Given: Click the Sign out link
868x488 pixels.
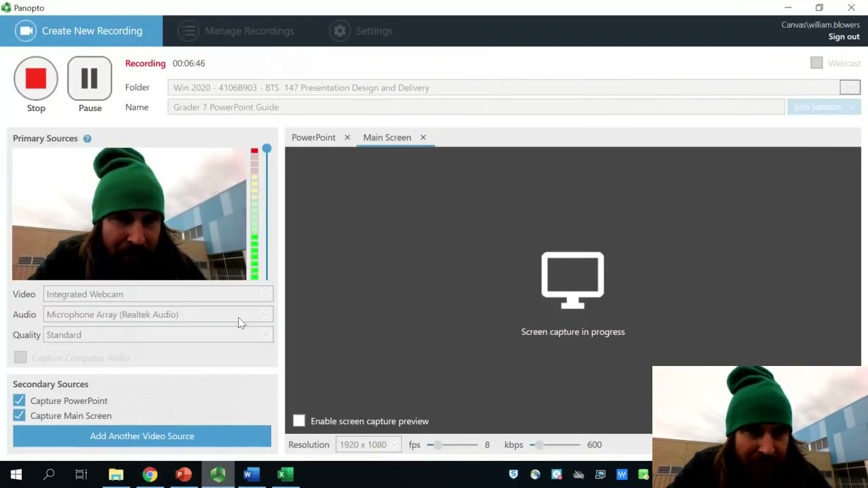Looking at the screenshot, I should click(x=844, y=37).
